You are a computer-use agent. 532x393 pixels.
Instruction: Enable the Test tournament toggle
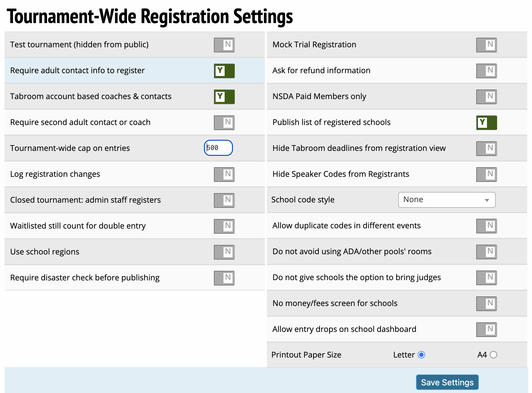click(x=224, y=45)
